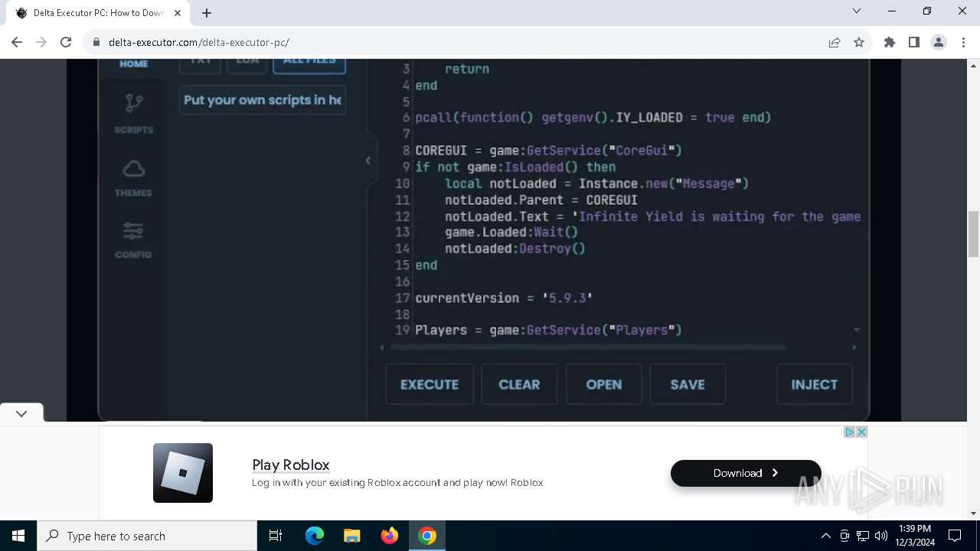Click the taskbar search box

147,536
